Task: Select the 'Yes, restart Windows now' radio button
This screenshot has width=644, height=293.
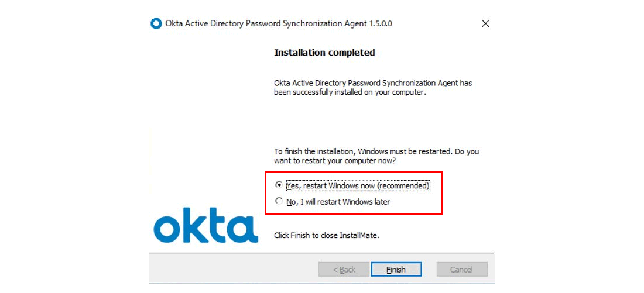Action: click(279, 185)
